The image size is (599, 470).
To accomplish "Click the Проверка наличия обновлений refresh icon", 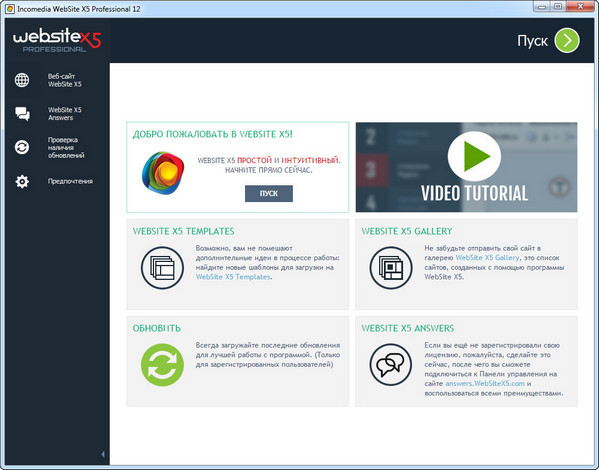I will coord(22,147).
